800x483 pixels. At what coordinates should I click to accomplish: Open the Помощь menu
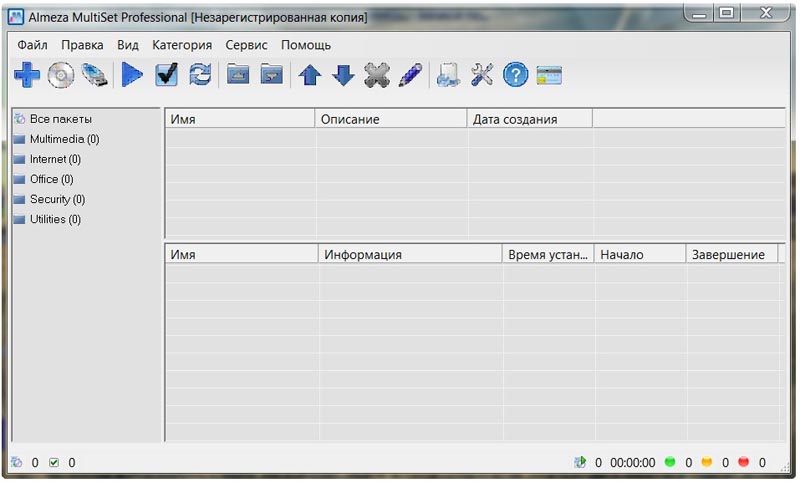click(x=306, y=45)
